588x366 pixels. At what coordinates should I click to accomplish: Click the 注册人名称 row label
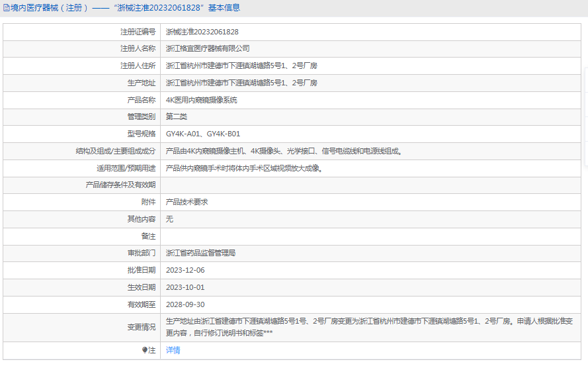[x=138, y=48]
